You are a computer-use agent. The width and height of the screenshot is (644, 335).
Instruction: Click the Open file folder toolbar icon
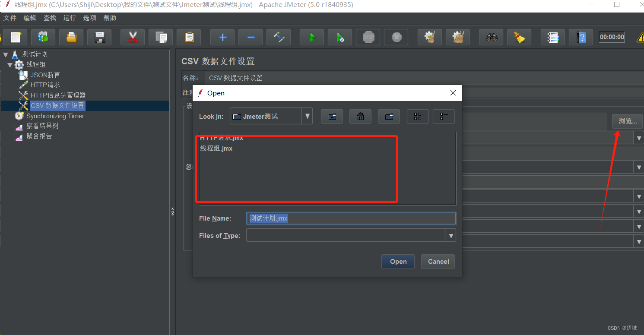pyautogui.click(x=72, y=37)
